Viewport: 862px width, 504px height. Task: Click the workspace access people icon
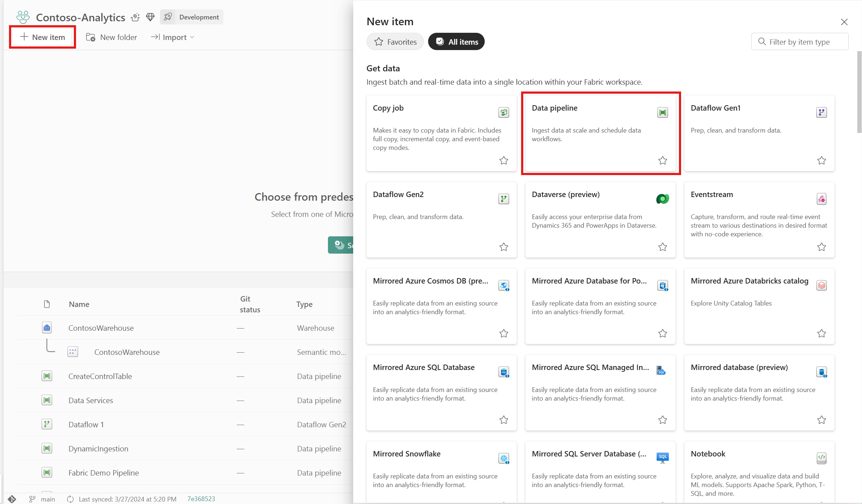click(135, 17)
